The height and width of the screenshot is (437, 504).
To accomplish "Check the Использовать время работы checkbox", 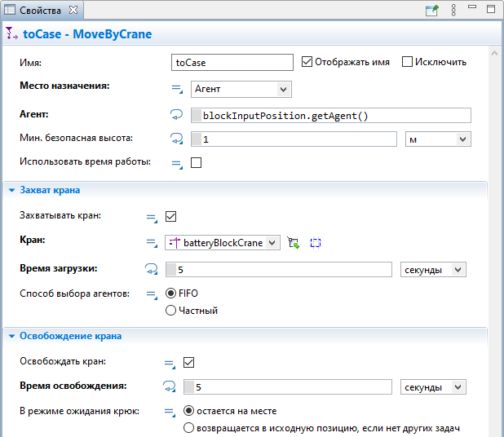I will click(196, 162).
